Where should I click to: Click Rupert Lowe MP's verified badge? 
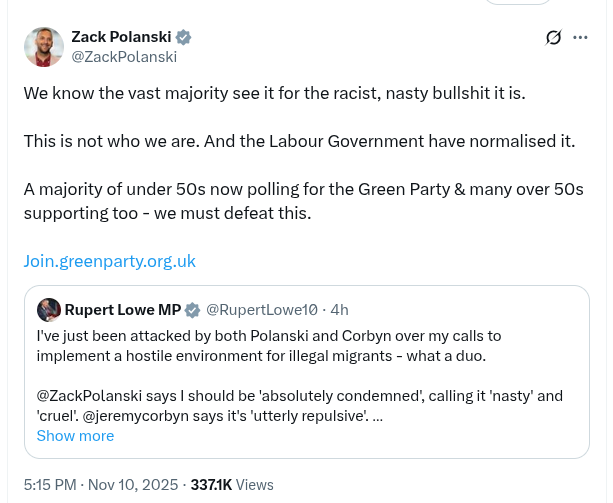[x=191, y=309]
